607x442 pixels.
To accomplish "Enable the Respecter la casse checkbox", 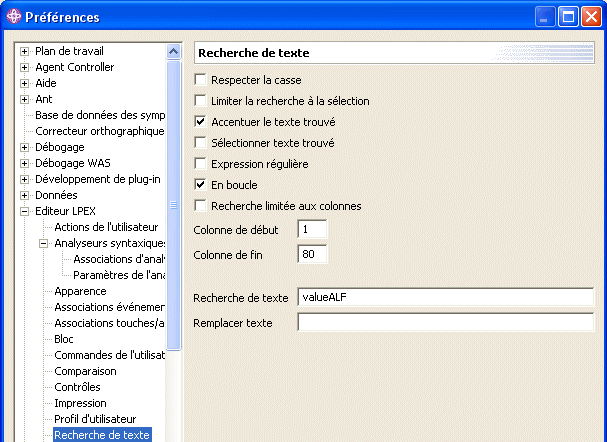I will click(200, 80).
